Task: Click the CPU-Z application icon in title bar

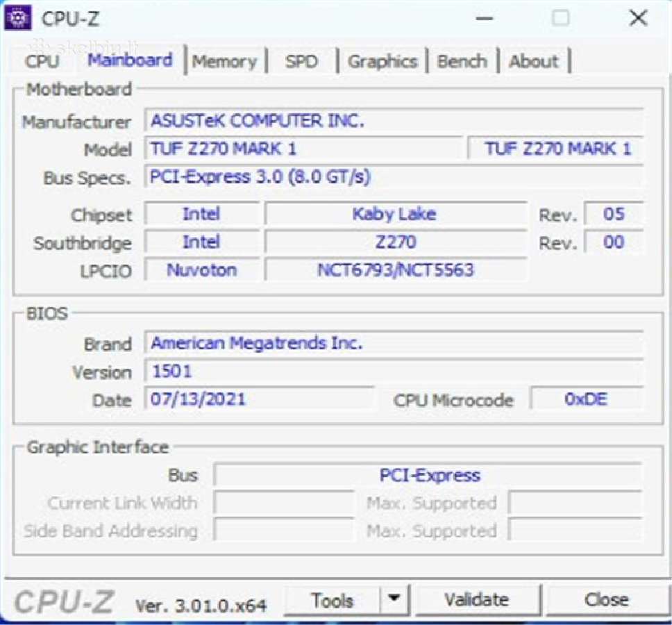Action: (x=17, y=18)
